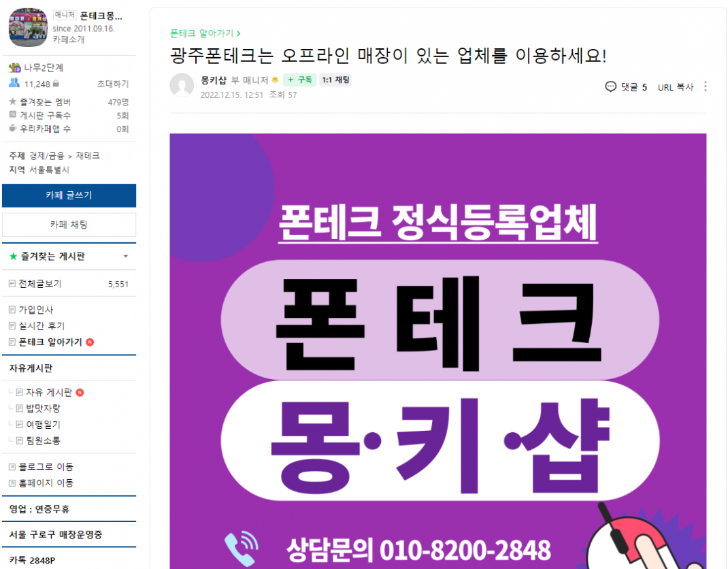Click the 카페 글쓰기 button
This screenshot has height=569, width=728.
pyautogui.click(x=69, y=195)
